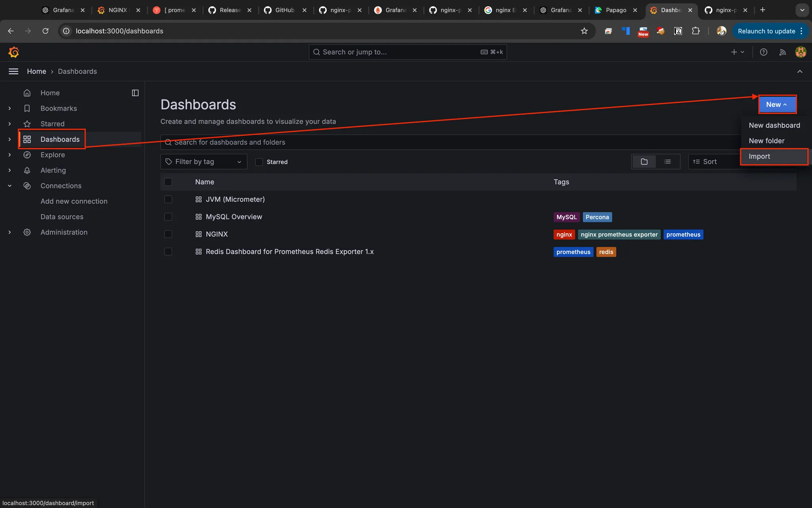Select New folder menu entry
This screenshot has height=508, width=812.
pos(766,141)
